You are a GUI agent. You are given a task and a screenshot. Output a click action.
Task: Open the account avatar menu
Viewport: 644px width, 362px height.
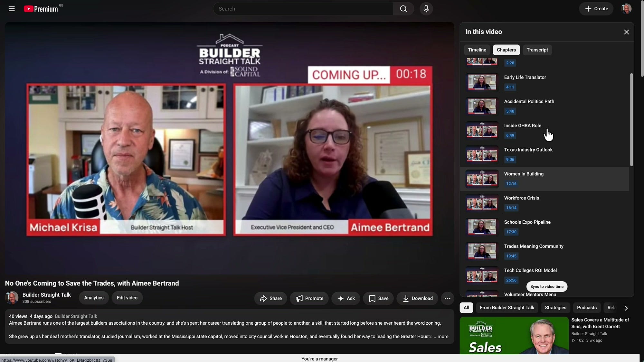coord(626,9)
